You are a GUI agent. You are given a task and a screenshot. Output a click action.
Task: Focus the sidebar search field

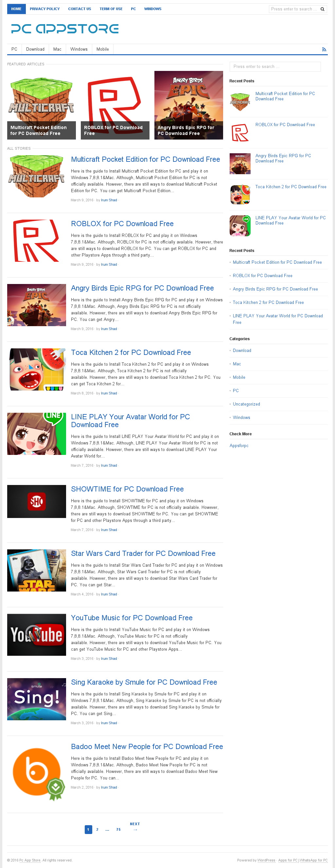(275, 67)
